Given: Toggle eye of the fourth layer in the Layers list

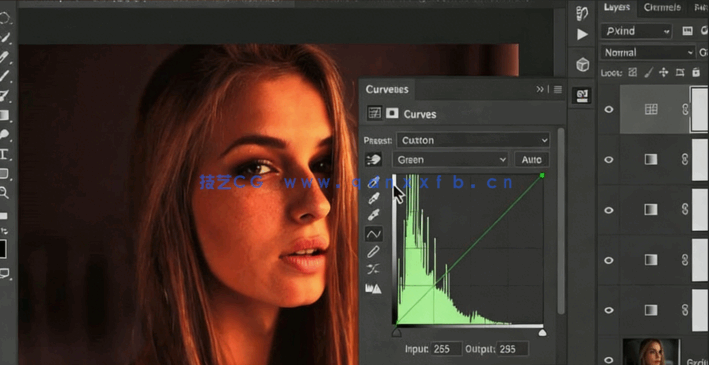Looking at the screenshot, I should coord(609,261).
